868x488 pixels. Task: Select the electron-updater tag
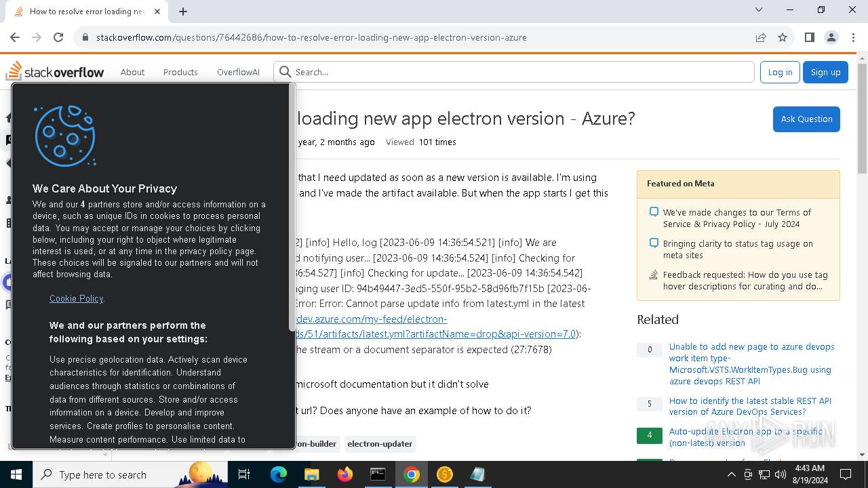pyautogui.click(x=380, y=444)
